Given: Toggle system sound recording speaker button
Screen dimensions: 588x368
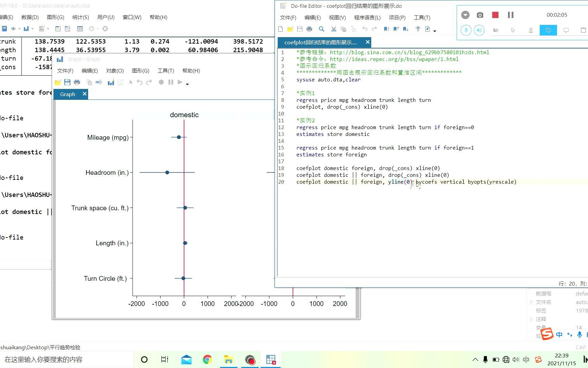Looking at the screenshot, I should pos(479,30).
